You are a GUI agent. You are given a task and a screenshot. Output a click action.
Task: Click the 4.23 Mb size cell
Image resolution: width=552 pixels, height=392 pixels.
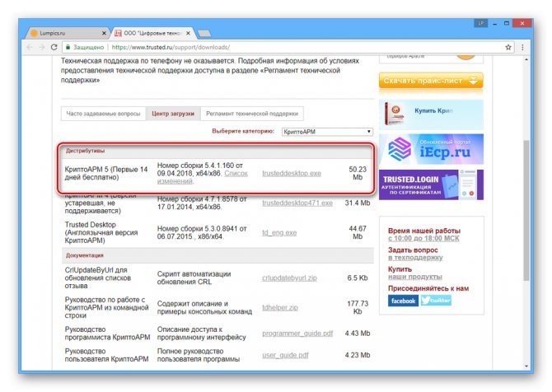pos(358,355)
